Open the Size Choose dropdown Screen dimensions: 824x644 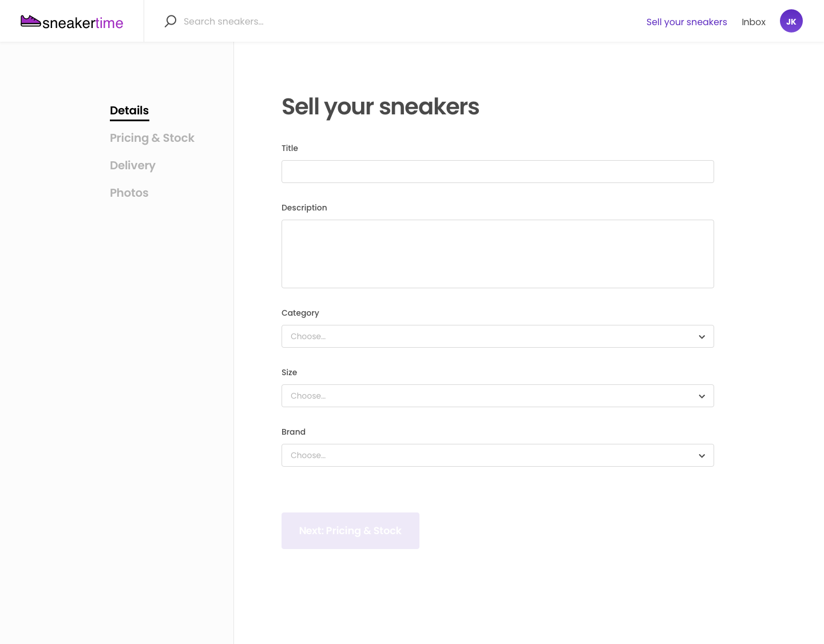pos(497,396)
